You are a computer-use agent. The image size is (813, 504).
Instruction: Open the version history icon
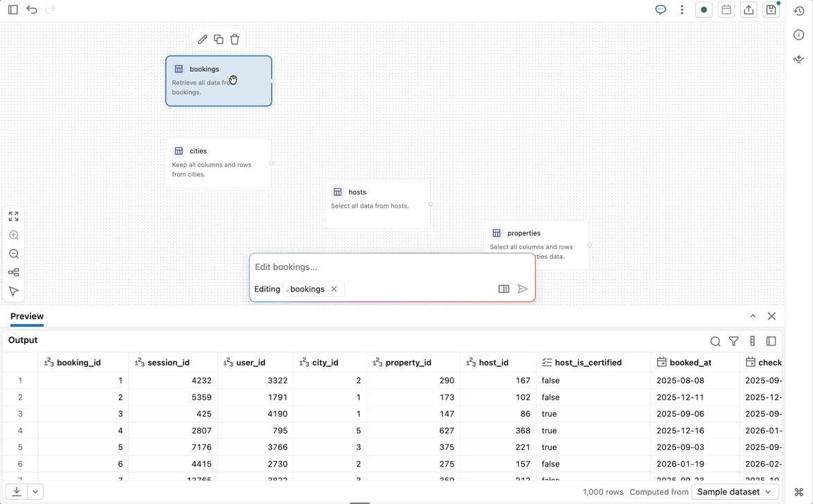(799, 11)
